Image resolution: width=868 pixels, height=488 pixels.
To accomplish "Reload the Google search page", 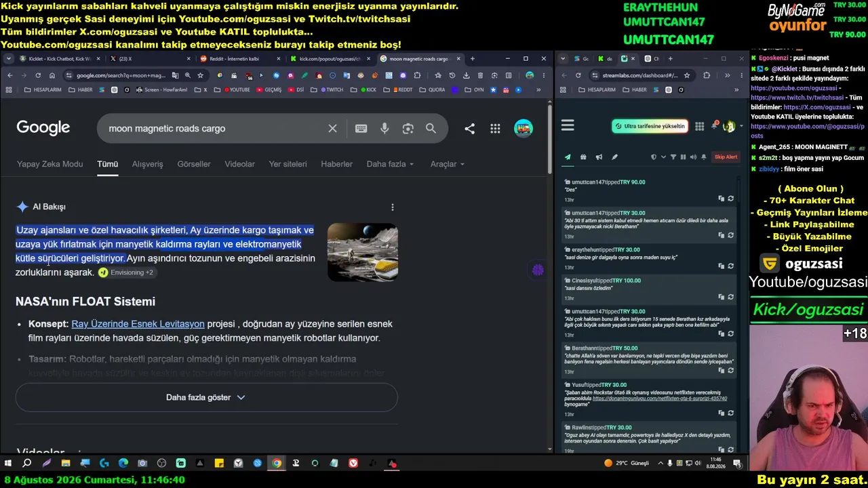I will tap(38, 75).
